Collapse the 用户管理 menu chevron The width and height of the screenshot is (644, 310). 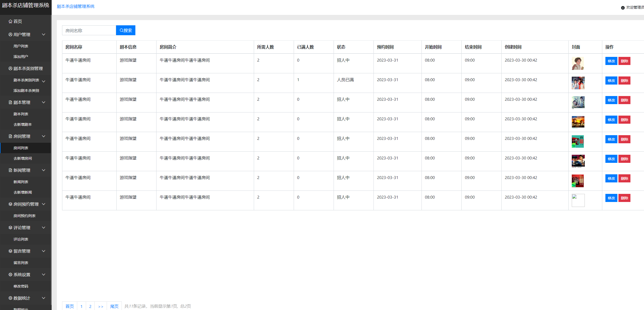(x=44, y=34)
